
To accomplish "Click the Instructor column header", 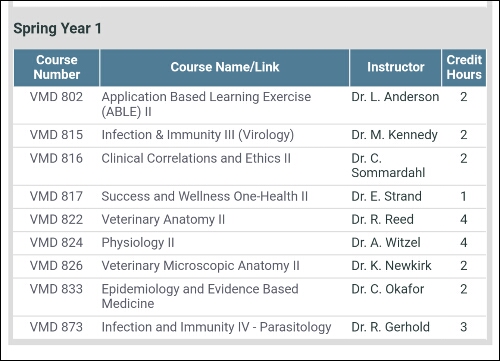I will pos(396,67).
